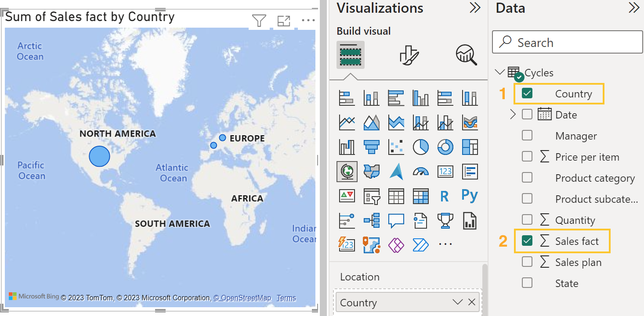Select the Gauge visualization icon
The image size is (644, 316).
pyautogui.click(x=420, y=172)
